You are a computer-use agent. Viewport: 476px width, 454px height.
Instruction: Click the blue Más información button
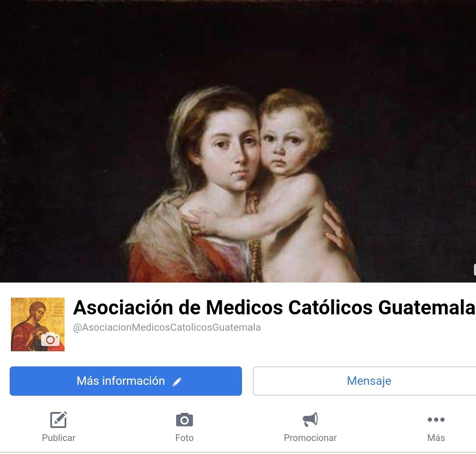click(x=126, y=381)
